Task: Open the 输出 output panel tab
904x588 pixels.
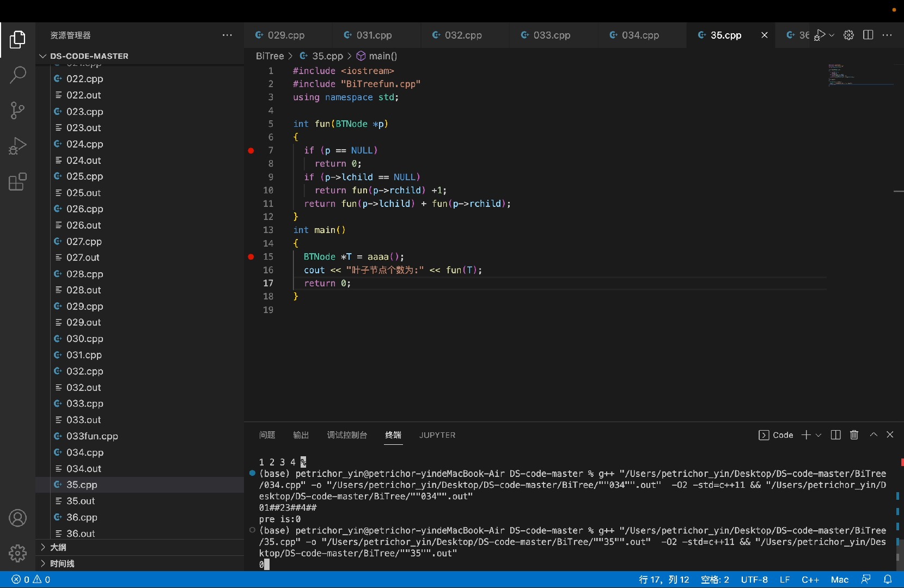Action: point(301,435)
